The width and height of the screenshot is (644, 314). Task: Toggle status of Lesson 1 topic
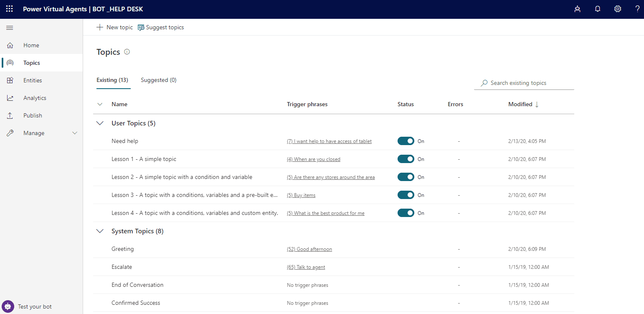[x=406, y=159]
